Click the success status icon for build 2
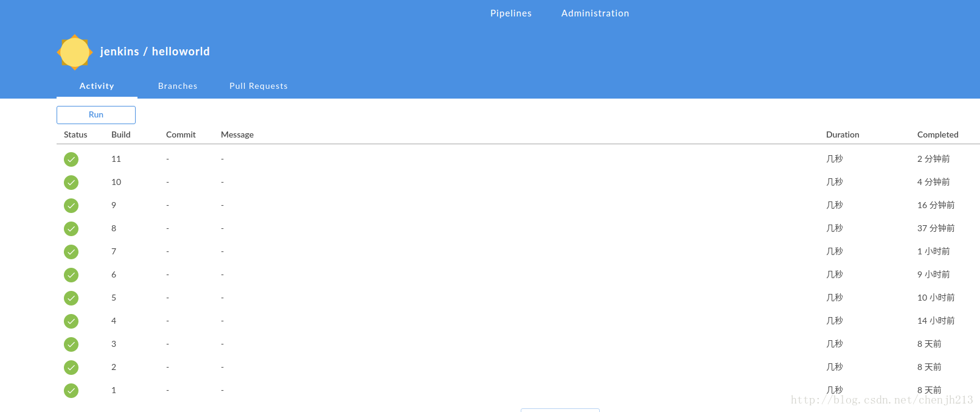Viewport: 980px width, 412px height. (x=71, y=368)
